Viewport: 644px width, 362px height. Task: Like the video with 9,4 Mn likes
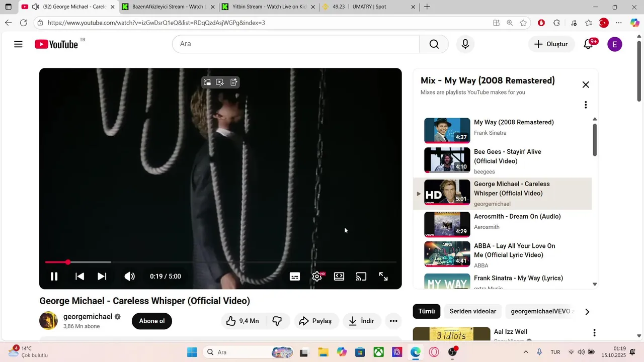[x=242, y=321]
